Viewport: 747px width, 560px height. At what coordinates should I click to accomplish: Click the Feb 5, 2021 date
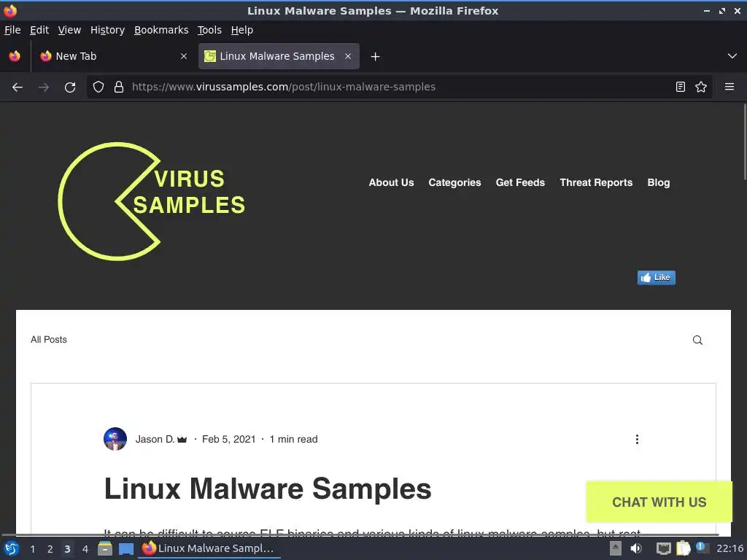(x=228, y=439)
